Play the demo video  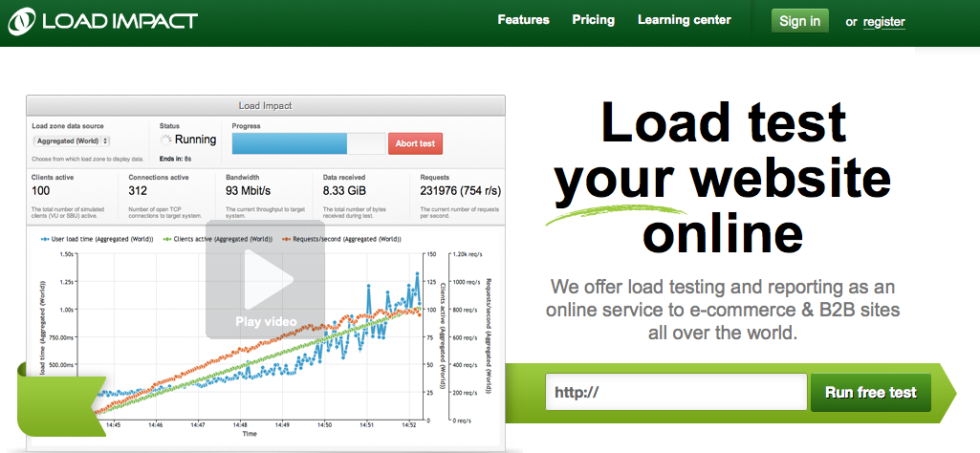[x=266, y=279]
